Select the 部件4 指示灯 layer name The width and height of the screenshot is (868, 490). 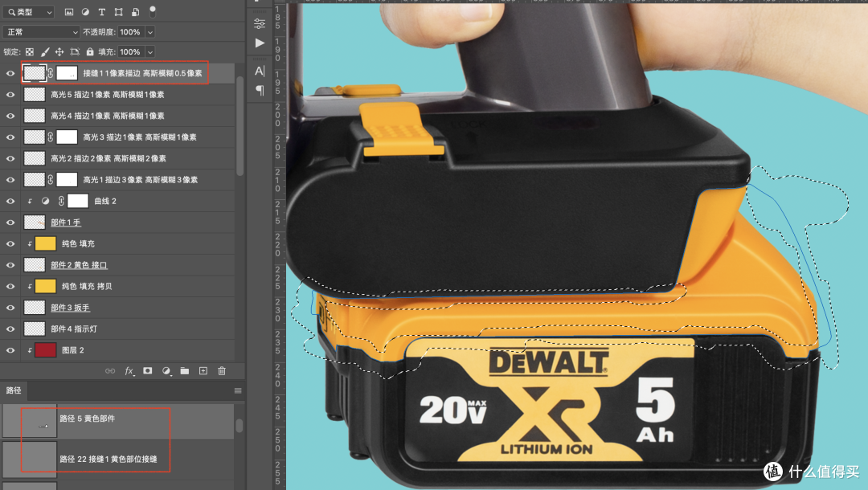click(x=74, y=329)
